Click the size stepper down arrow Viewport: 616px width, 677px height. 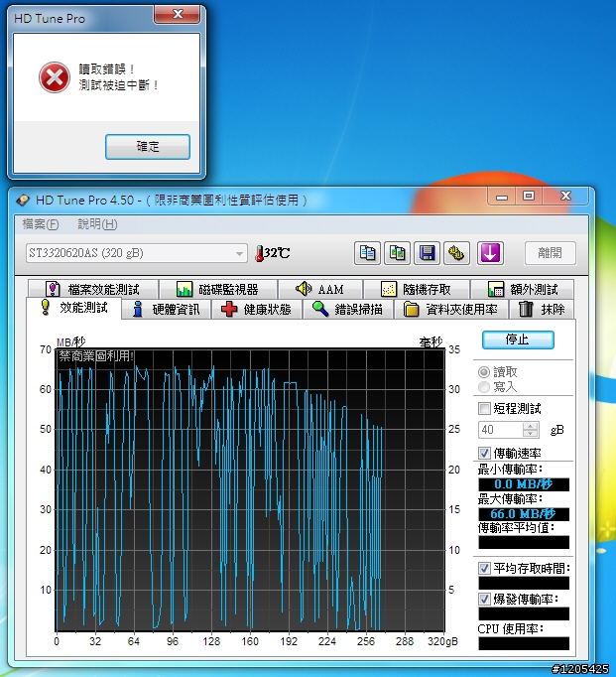(530, 434)
